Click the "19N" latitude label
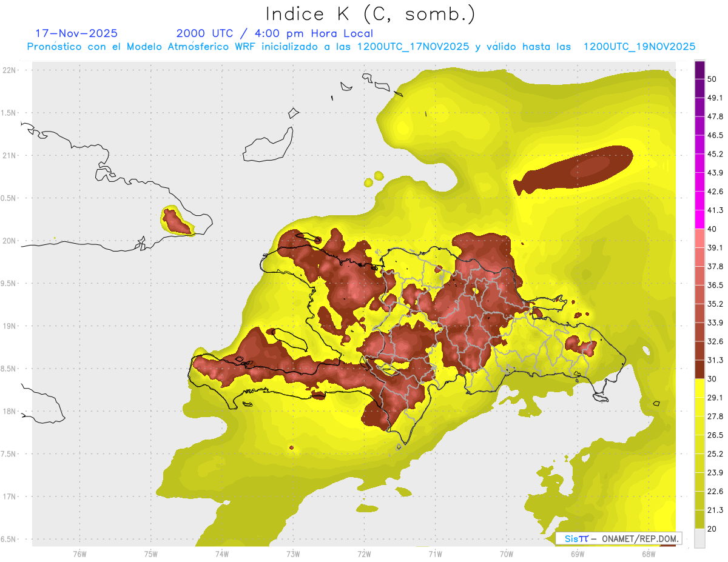Image resolution: width=728 pixels, height=562 pixels. tap(10, 326)
